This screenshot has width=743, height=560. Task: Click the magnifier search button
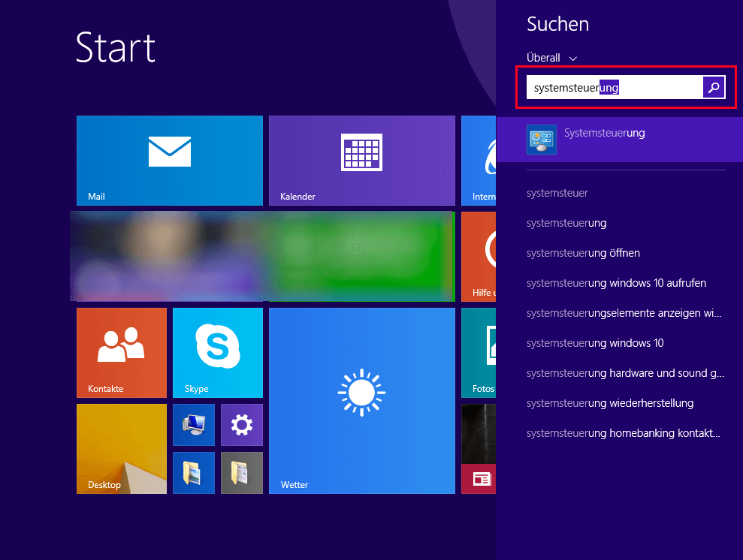click(714, 87)
